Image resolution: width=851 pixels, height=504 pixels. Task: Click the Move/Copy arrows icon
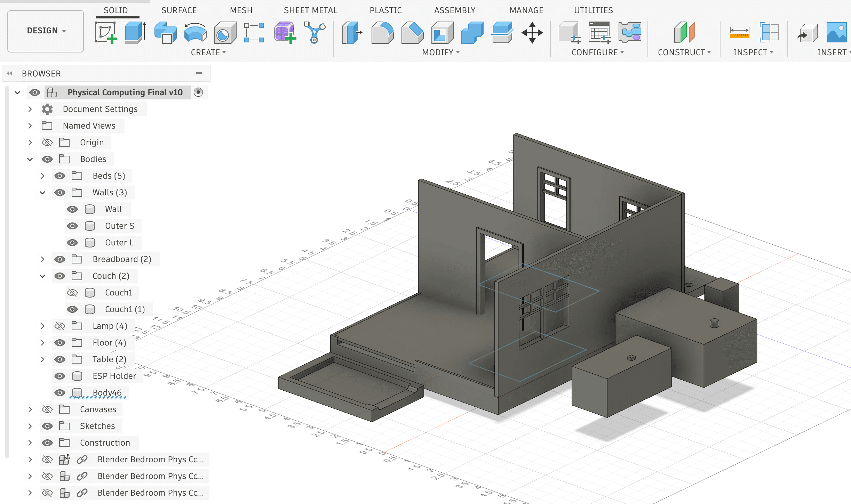coord(532,33)
